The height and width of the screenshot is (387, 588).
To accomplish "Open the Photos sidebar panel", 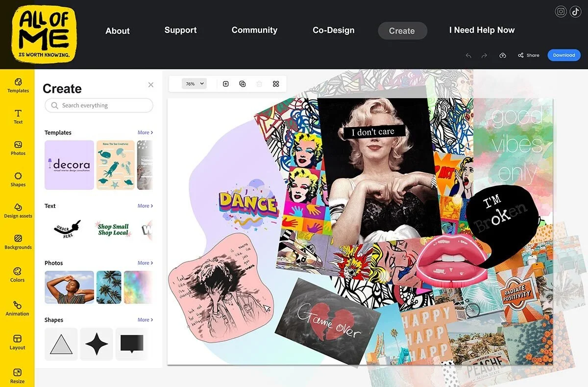I will click(18, 148).
